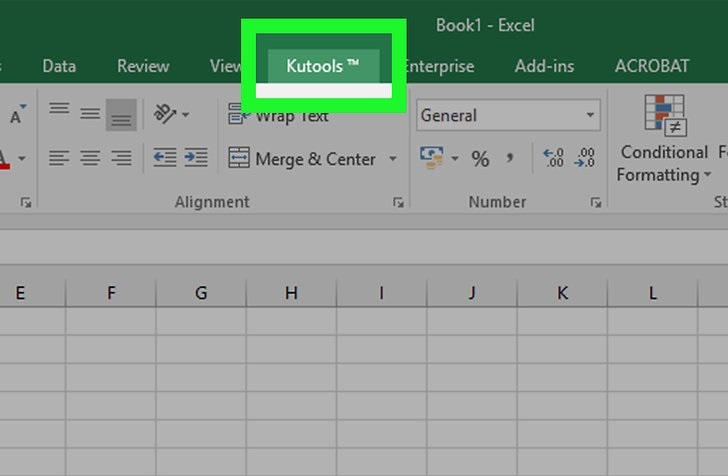Select column H header
The width and height of the screenshot is (728, 476).
tap(291, 293)
